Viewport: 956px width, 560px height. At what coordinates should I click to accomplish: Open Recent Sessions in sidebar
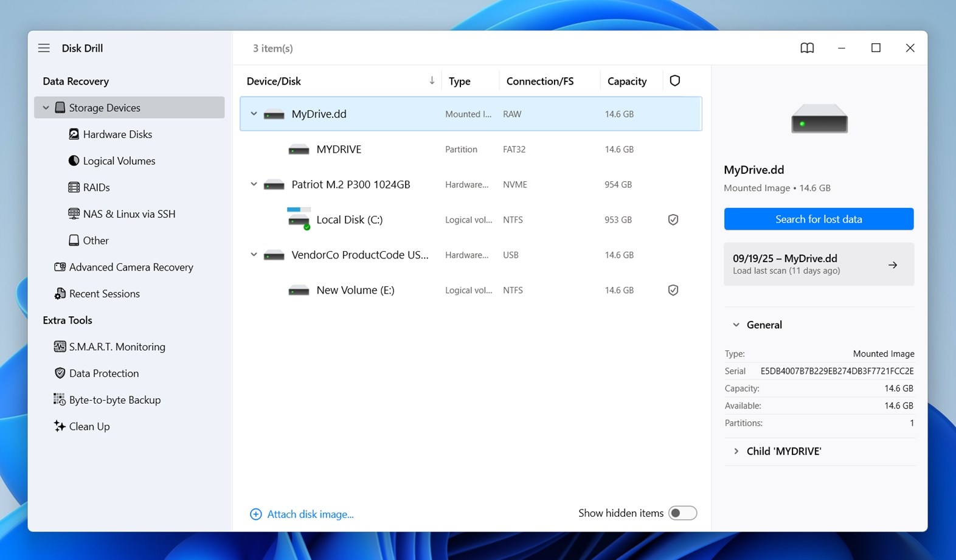click(x=104, y=294)
